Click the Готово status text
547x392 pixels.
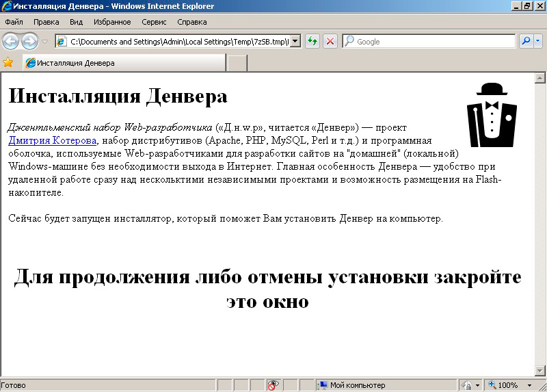tap(13, 385)
